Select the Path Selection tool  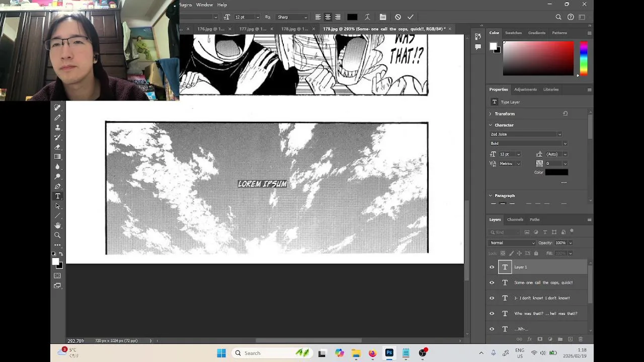coord(57,206)
